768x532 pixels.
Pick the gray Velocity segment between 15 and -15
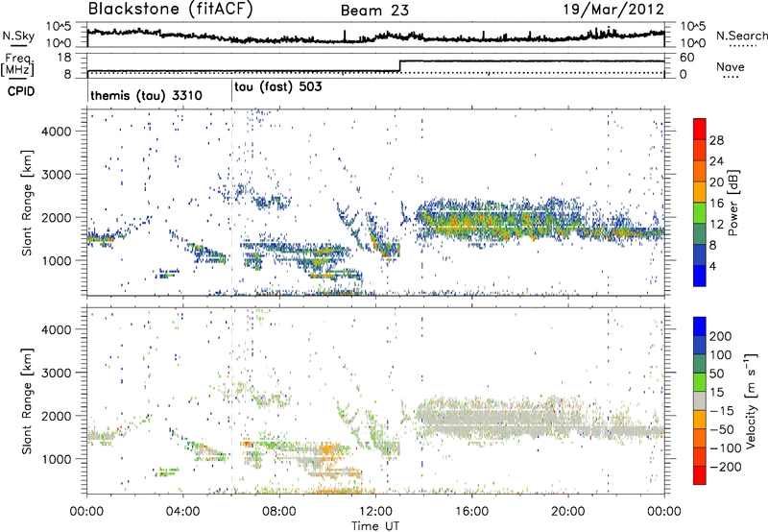coord(700,400)
